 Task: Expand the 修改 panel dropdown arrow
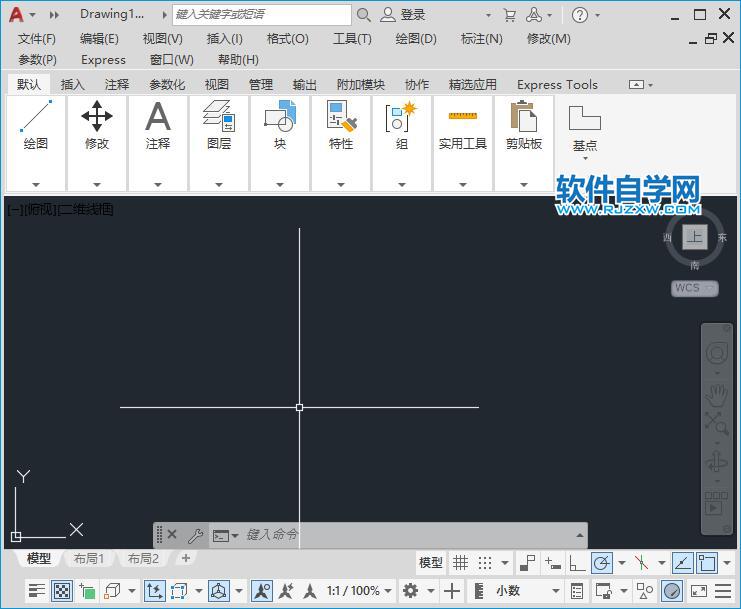[97, 184]
